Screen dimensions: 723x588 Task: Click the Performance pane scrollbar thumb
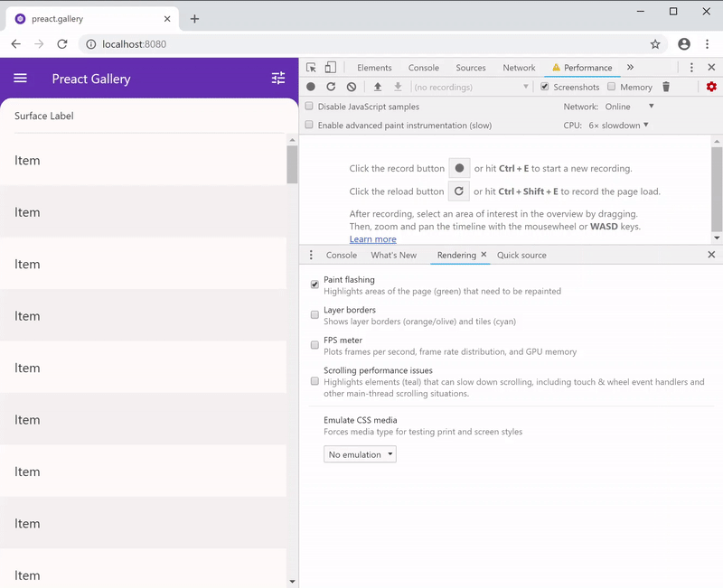pos(717,190)
